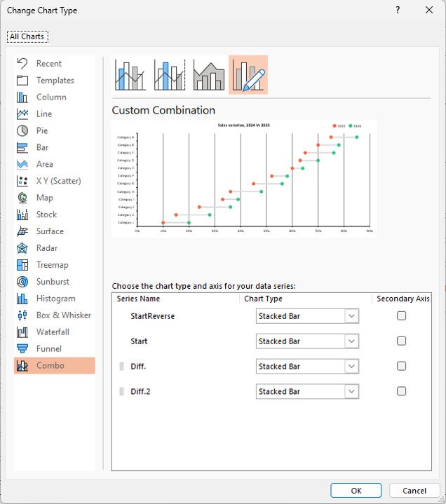446x504 pixels.
Task: Select the Clustered Column - Line combo icon
Action: (x=130, y=75)
